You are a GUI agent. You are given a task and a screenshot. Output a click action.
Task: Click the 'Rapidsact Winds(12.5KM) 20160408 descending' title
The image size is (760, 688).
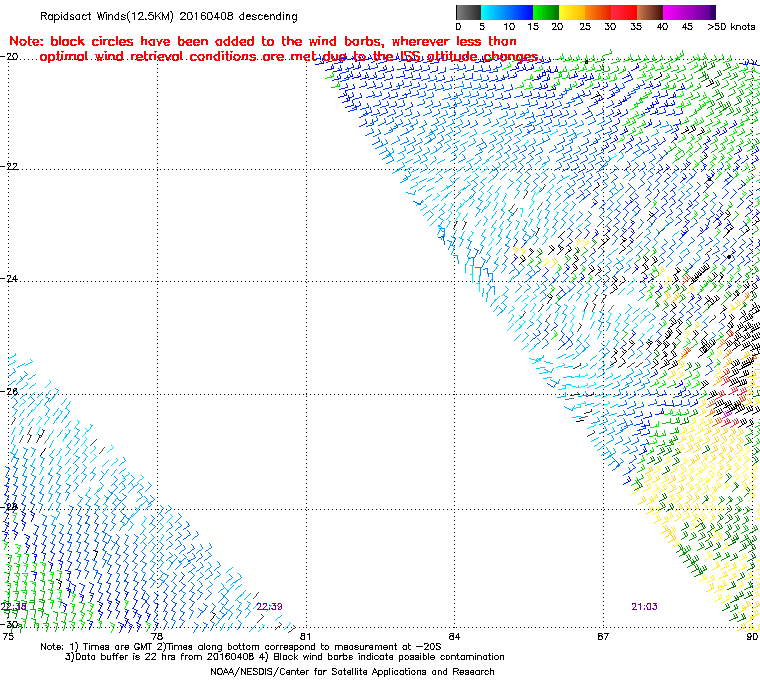pos(169,16)
